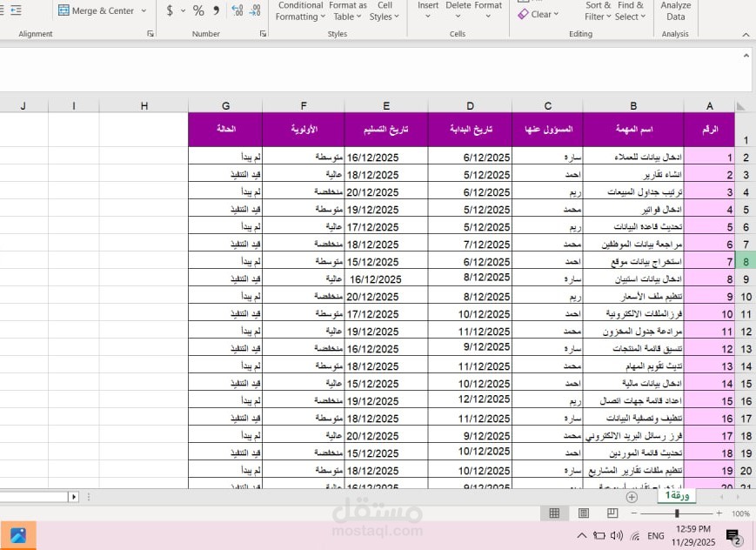Click task cell ترتيب جداول المبيعات
756x550 pixels.
click(x=633, y=192)
